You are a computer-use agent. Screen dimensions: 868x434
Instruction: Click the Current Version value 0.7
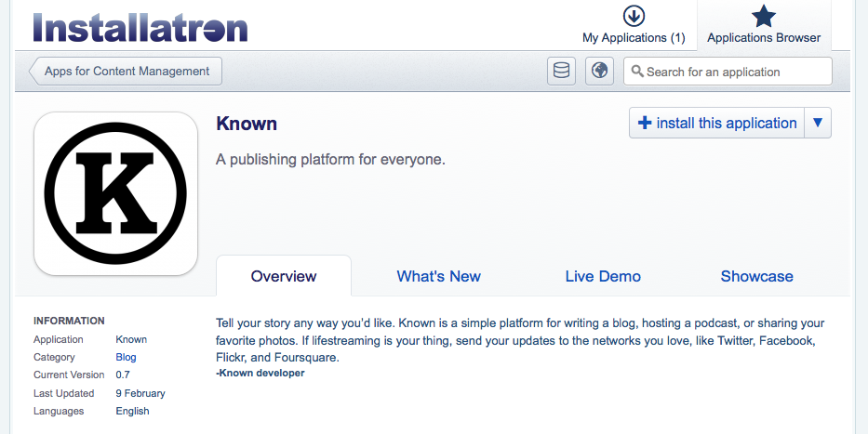(123, 375)
